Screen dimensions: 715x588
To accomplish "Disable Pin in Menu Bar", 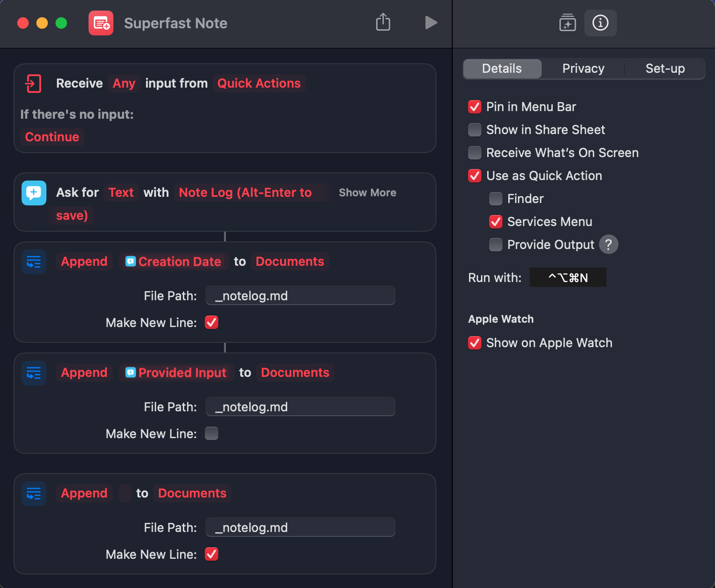I will tap(474, 107).
